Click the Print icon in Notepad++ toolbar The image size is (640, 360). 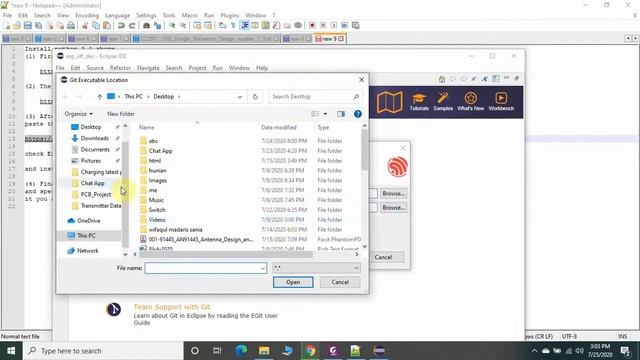[x=71, y=25]
